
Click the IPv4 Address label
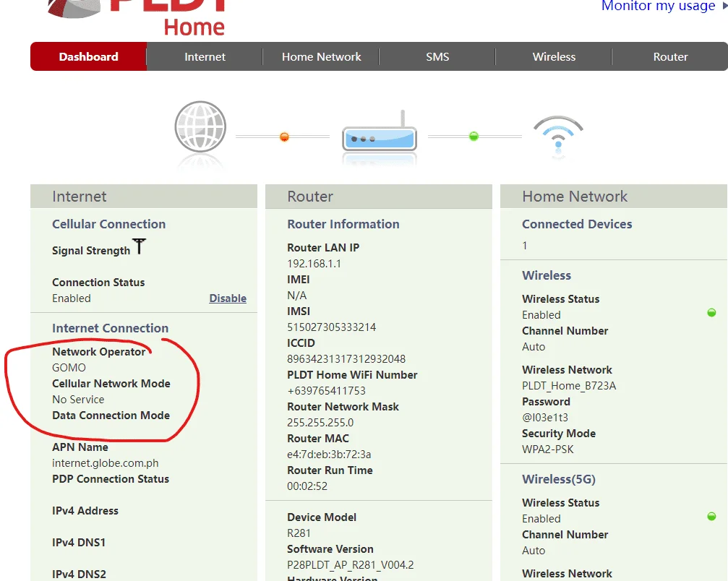pos(85,510)
